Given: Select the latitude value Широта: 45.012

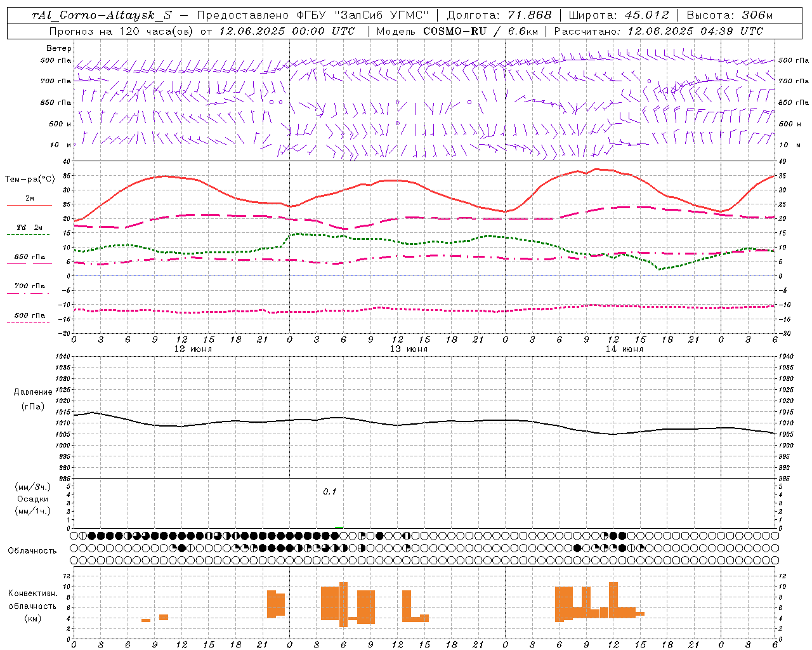Looking at the screenshot, I should point(619,15).
